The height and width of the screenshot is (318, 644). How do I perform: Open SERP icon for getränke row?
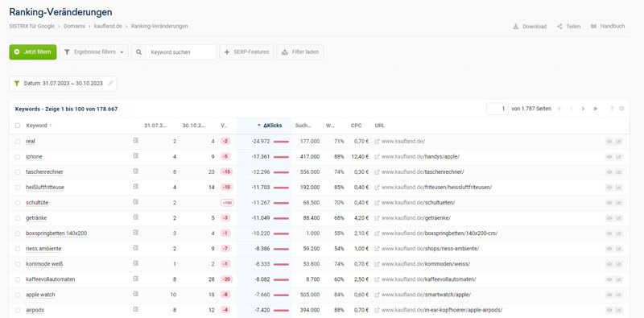(x=135, y=217)
